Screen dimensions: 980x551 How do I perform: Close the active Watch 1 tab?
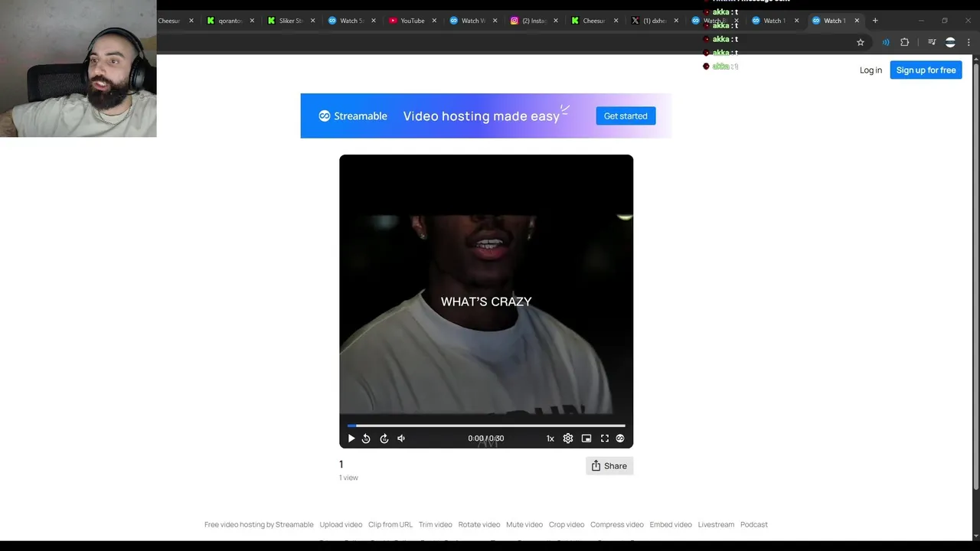[857, 21]
